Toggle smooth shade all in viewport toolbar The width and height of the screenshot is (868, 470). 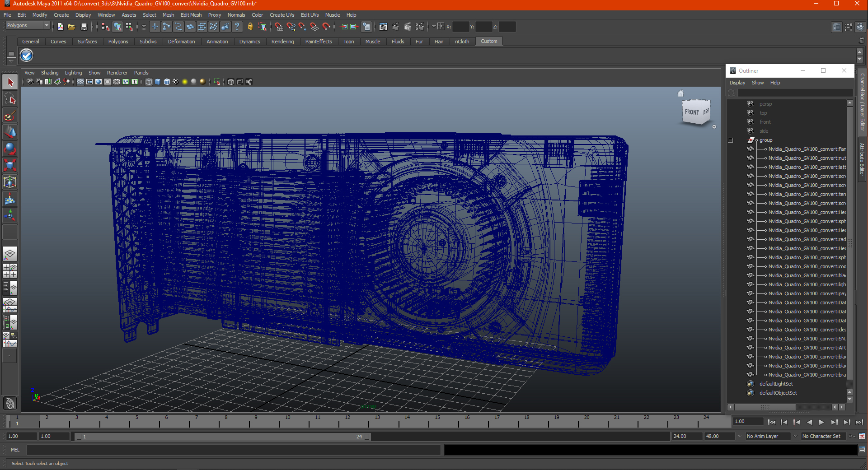[158, 82]
